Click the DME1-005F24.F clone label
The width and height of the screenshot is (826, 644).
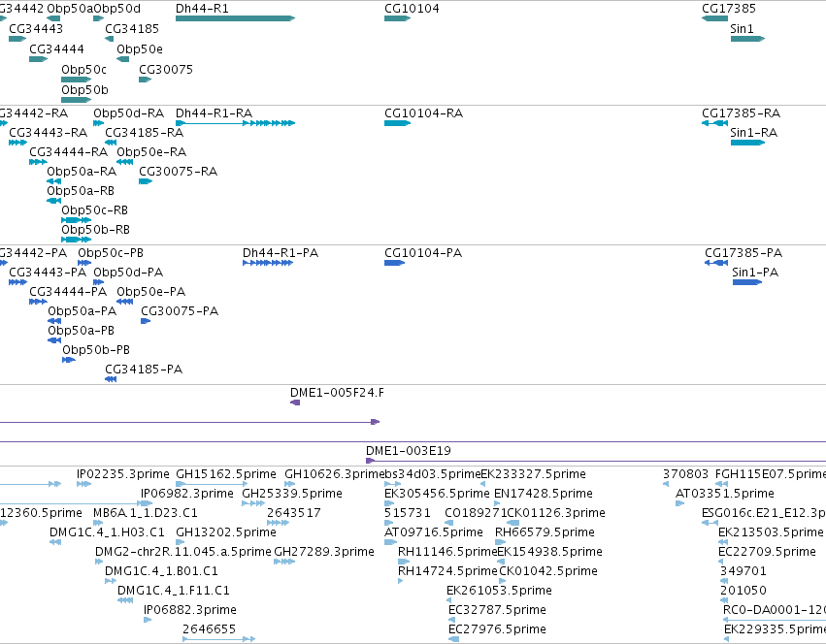tap(337, 393)
